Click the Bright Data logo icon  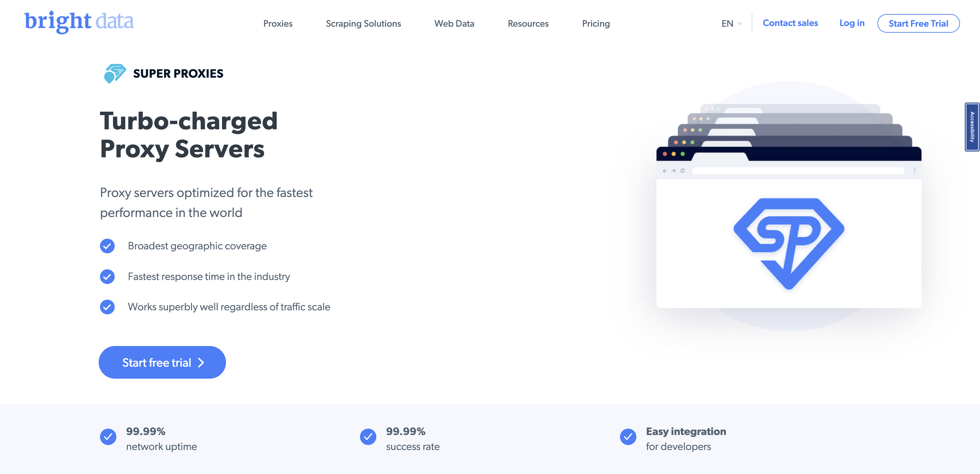(x=79, y=23)
